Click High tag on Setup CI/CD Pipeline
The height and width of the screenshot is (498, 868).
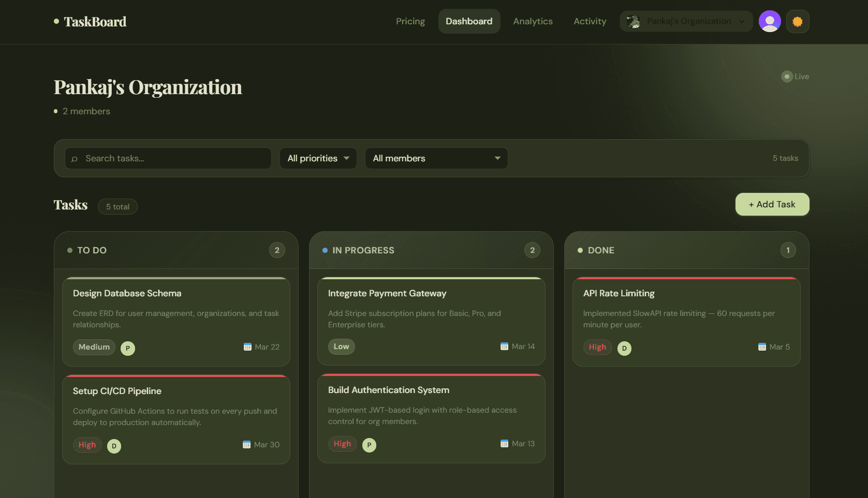pos(87,445)
